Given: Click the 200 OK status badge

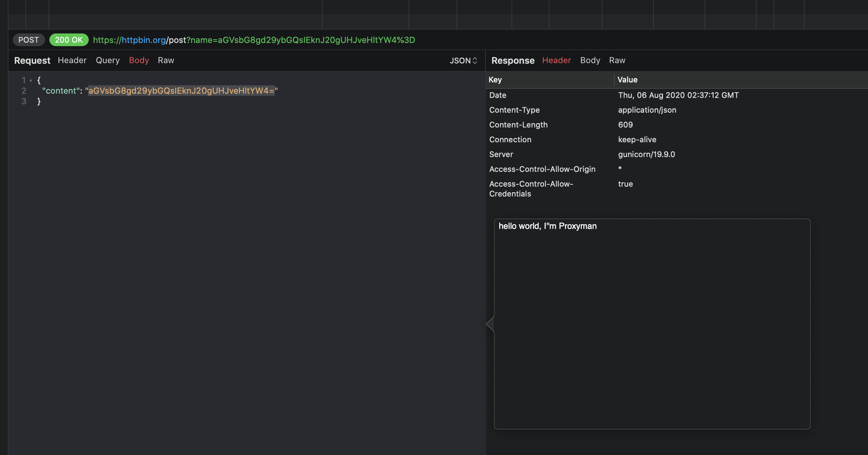Looking at the screenshot, I should click(x=69, y=40).
